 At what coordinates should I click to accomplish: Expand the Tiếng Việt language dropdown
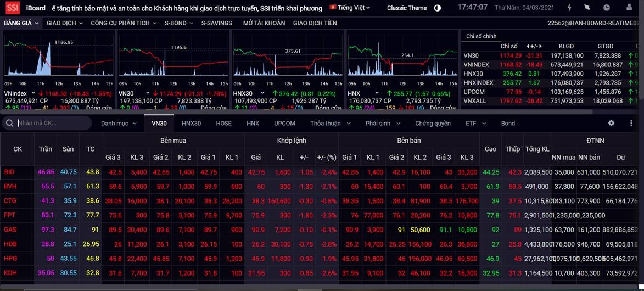coord(350,8)
